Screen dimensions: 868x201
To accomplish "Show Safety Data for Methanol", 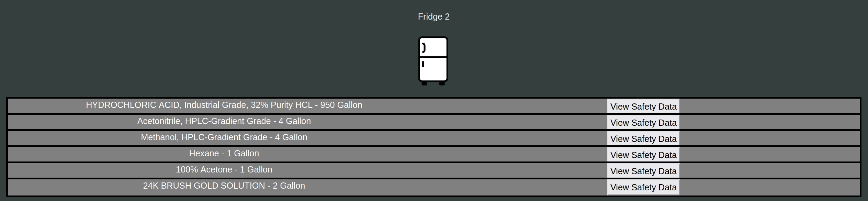I will click(643, 139).
